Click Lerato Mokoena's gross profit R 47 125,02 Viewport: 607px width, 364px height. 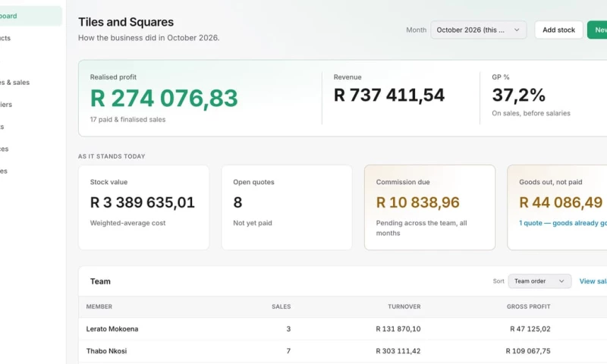point(530,329)
